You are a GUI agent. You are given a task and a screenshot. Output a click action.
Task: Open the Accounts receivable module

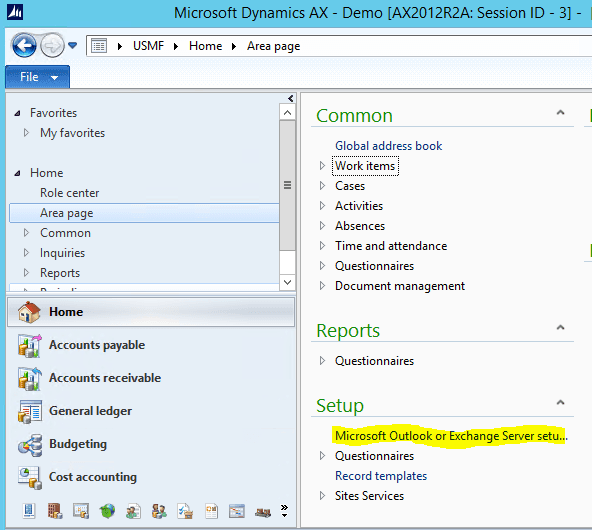pyautogui.click(x=151, y=378)
